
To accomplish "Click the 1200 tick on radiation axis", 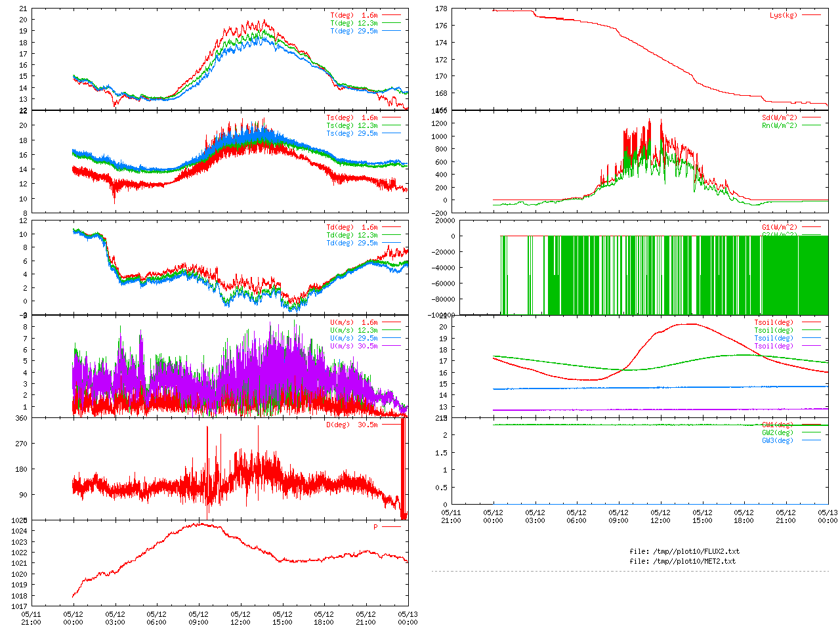I will pos(440,124).
